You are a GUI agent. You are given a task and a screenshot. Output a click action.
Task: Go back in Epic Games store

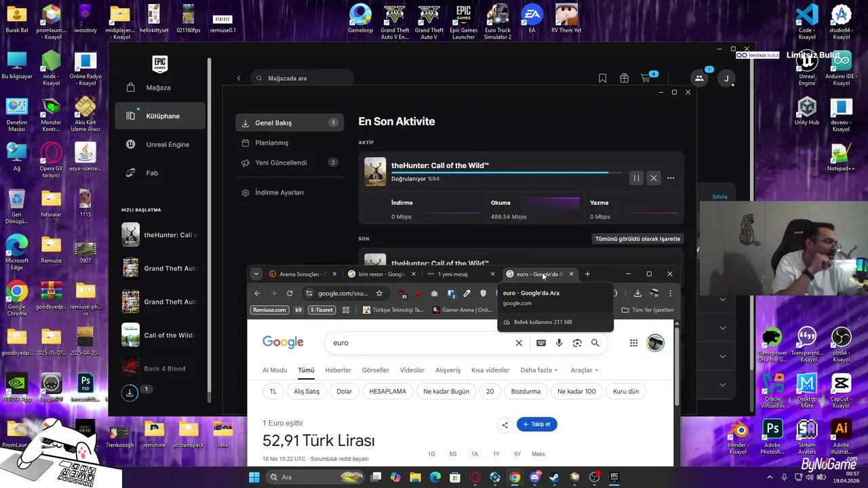coord(239,78)
